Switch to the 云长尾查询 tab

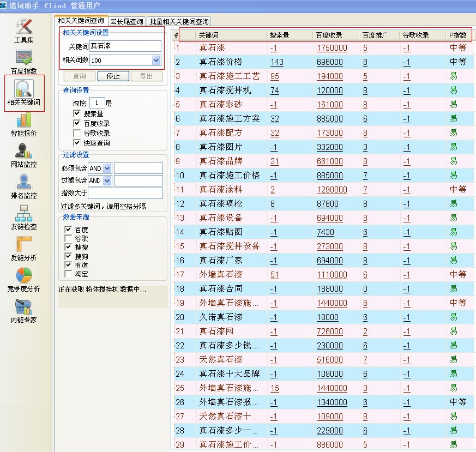[x=126, y=20]
